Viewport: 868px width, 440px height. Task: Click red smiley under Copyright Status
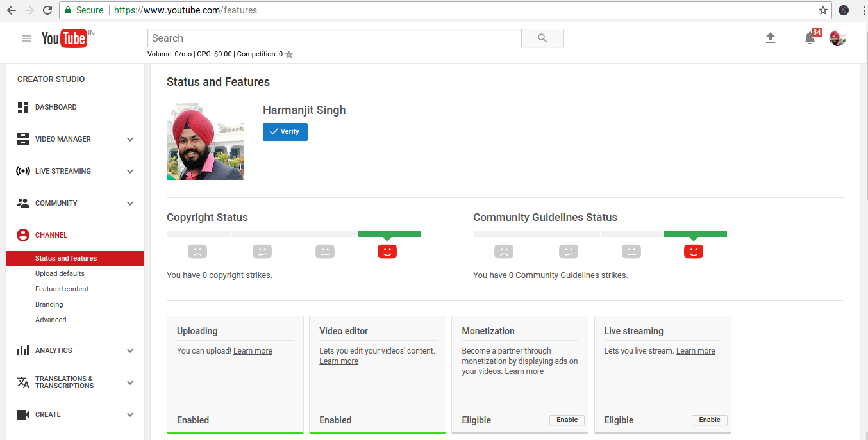(x=387, y=252)
